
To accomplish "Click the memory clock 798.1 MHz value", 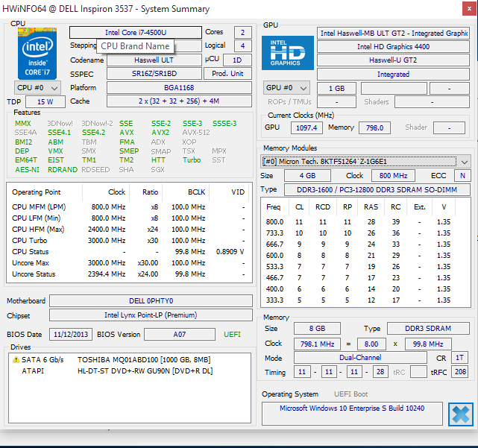I will (x=318, y=344).
